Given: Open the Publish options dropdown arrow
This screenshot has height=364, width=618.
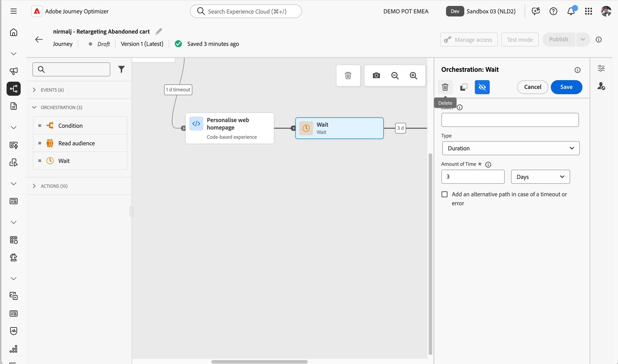Looking at the screenshot, I should 583,40.
